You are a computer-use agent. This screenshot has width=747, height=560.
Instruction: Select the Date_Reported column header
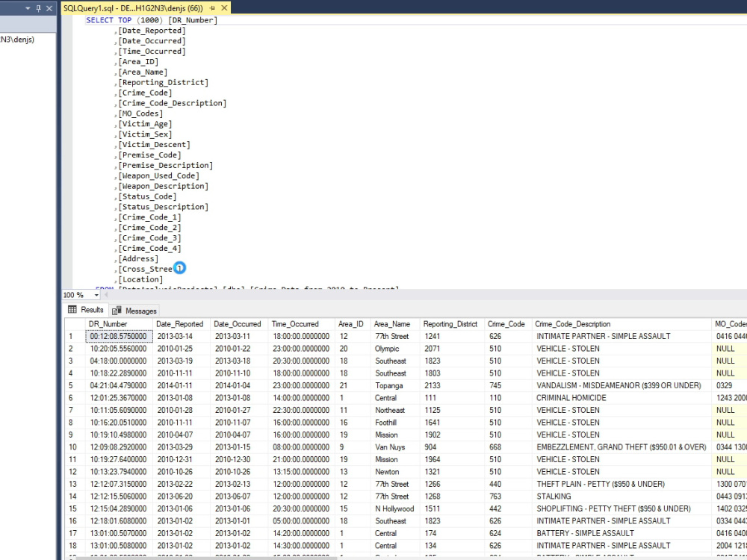coord(182,324)
